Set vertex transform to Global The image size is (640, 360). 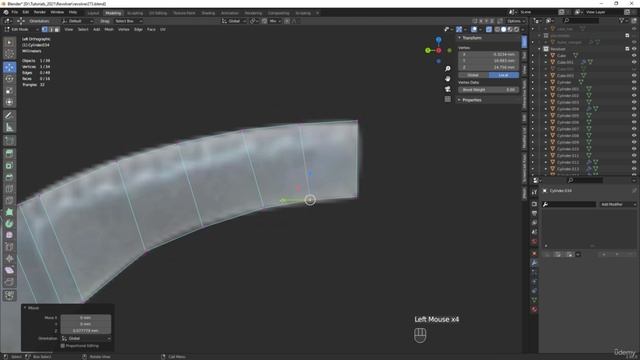[x=473, y=75]
